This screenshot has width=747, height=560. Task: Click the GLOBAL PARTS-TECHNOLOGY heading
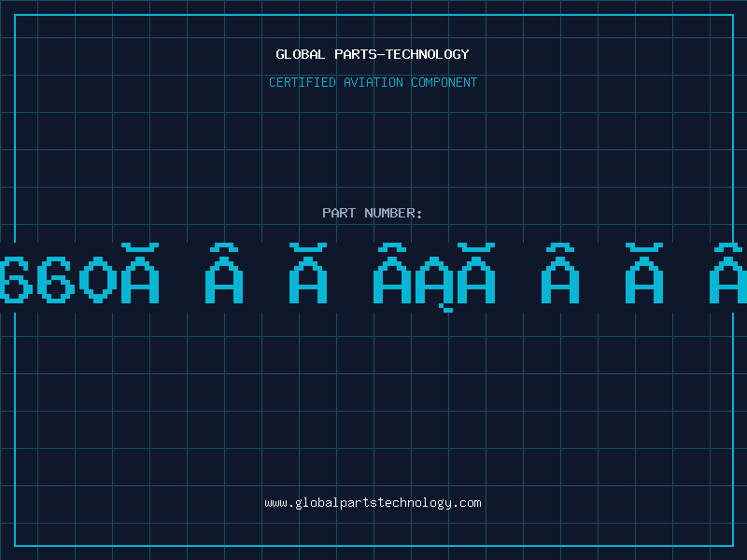[373, 54]
